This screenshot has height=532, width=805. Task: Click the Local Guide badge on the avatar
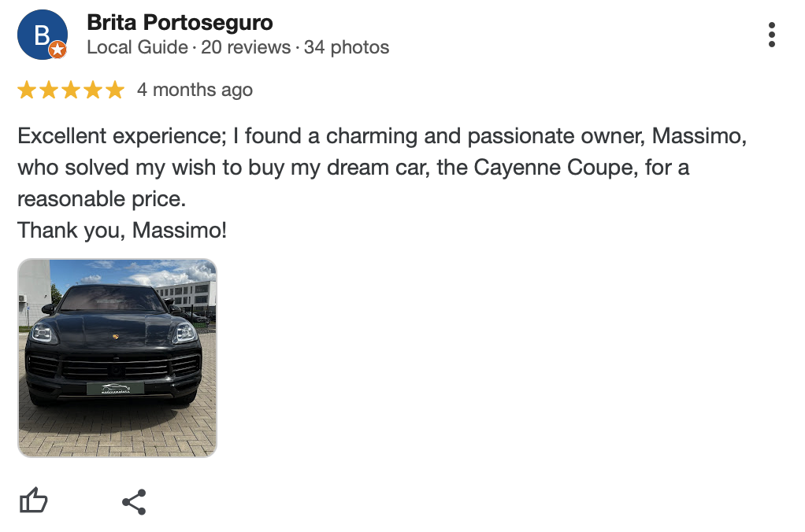coord(57,50)
